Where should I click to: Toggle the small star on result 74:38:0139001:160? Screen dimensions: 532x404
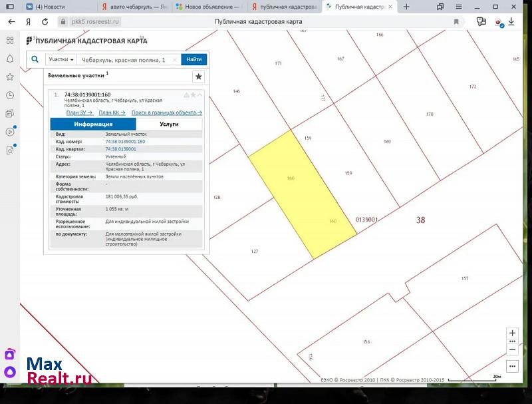point(193,95)
